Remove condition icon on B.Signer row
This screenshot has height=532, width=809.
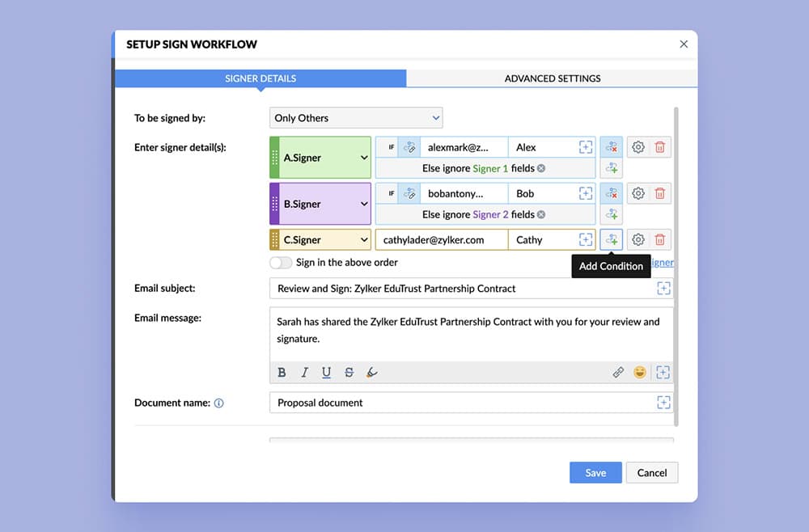612,194
